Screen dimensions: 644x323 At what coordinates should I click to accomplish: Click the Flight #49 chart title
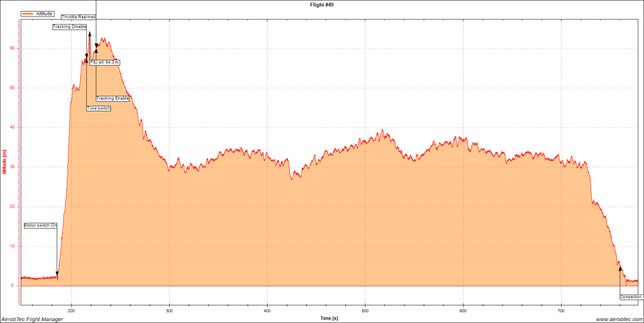322,4
